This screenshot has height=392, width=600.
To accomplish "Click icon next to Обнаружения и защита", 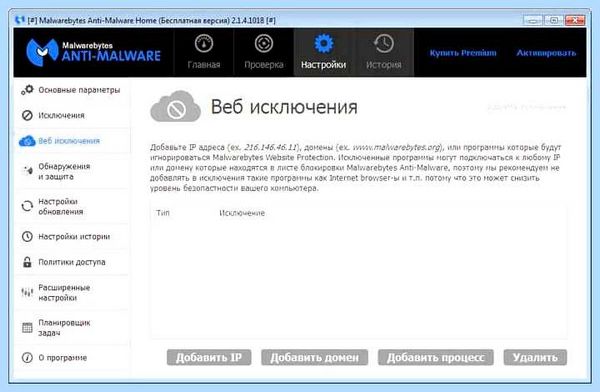I will pyautogui.click(x=27, y=171).
